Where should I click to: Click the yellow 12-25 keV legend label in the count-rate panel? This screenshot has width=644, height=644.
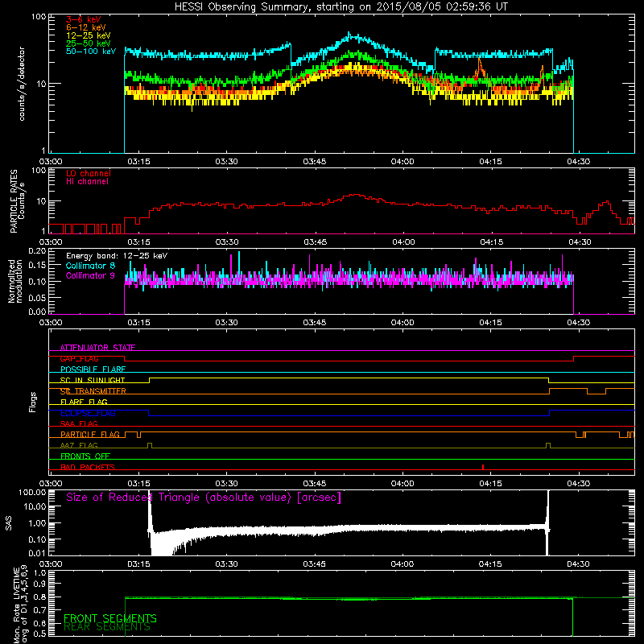pos(89,35)
